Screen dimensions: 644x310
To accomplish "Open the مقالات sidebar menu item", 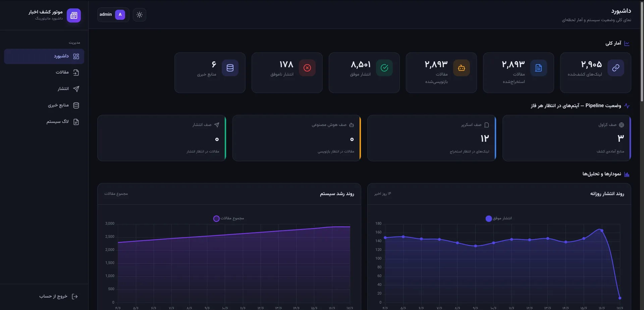I will tap(44, 73).
